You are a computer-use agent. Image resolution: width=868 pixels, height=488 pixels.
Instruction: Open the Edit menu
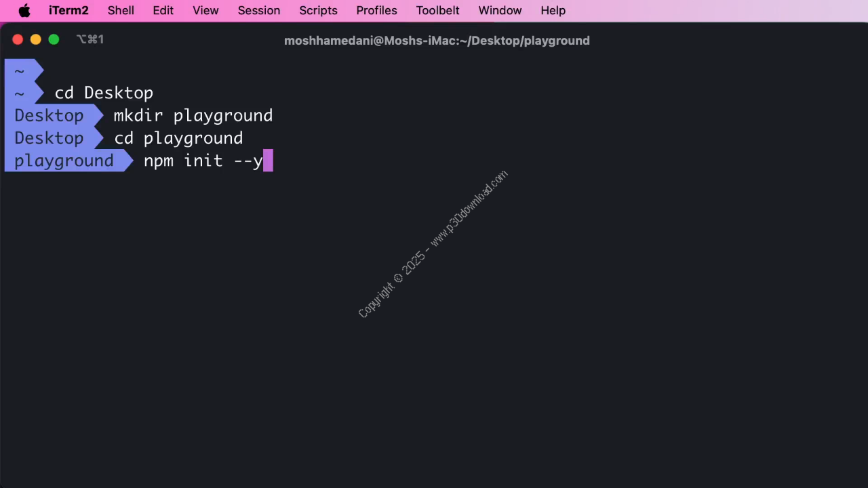point(163,11)
